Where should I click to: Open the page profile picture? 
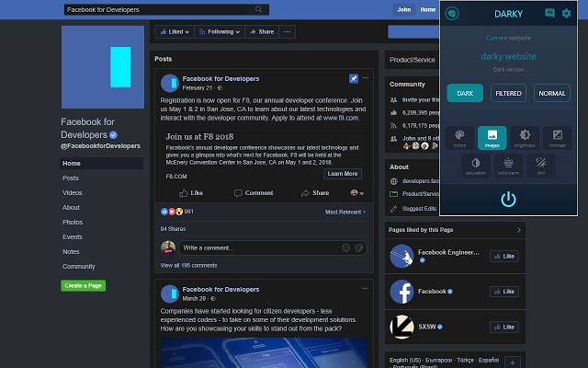point(103,67)
